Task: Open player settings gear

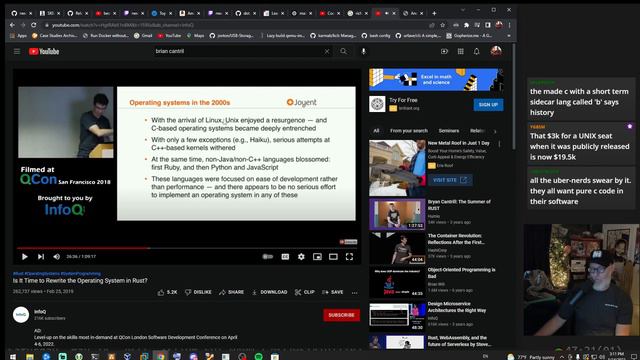Action: tap(301, 256)
